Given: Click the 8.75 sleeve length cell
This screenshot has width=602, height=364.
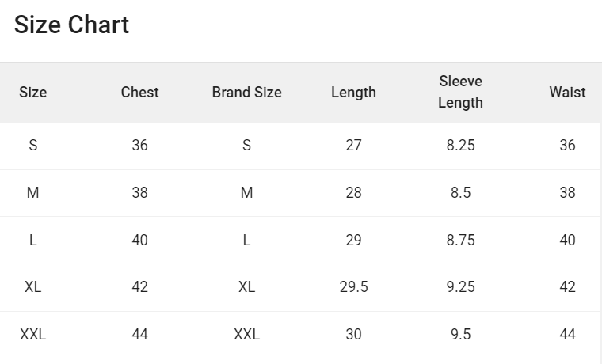Looking at the screenshot, I should (460, 241).
